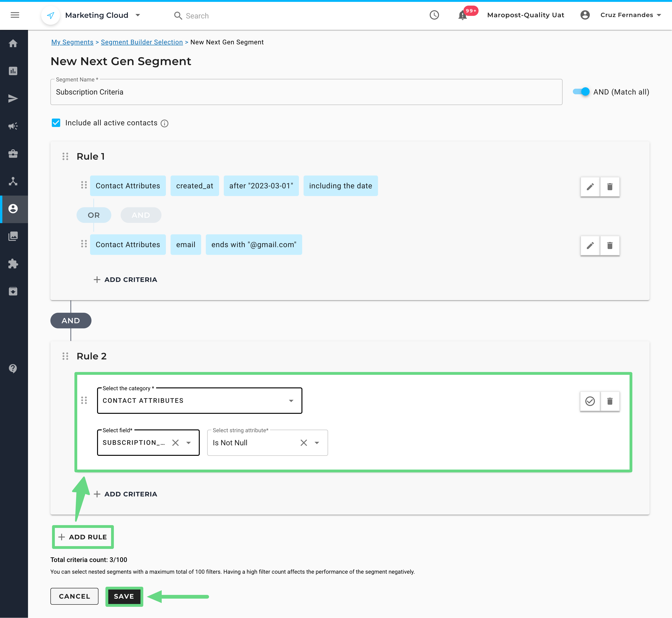Click the edit pencil for created_at criteria
This screenshot has width=672, height=618.
click(590, 187)
